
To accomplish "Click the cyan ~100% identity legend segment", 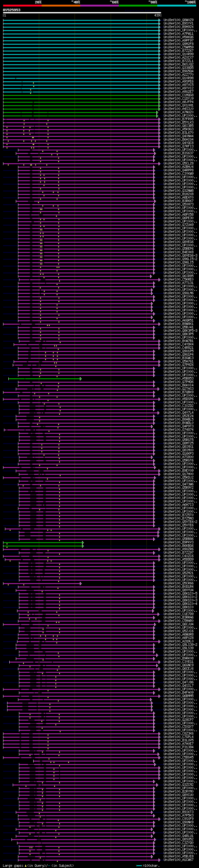I will [x=176, y=5].
